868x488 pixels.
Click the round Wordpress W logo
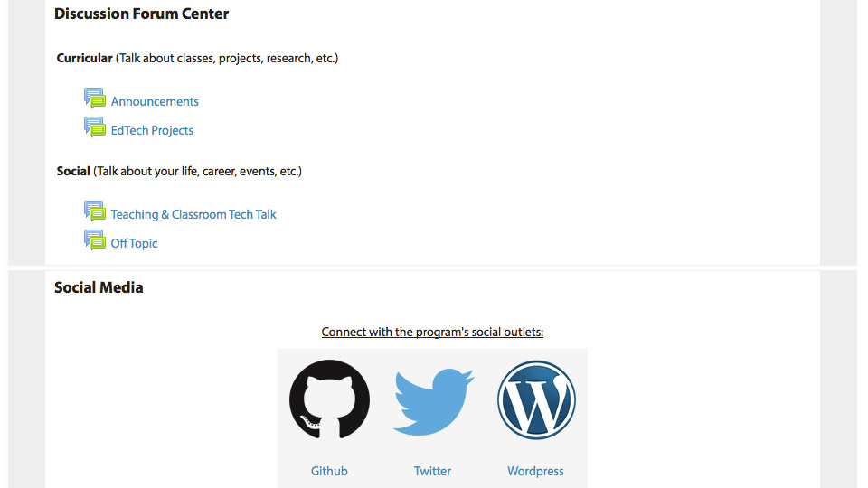tap(536, 400)
